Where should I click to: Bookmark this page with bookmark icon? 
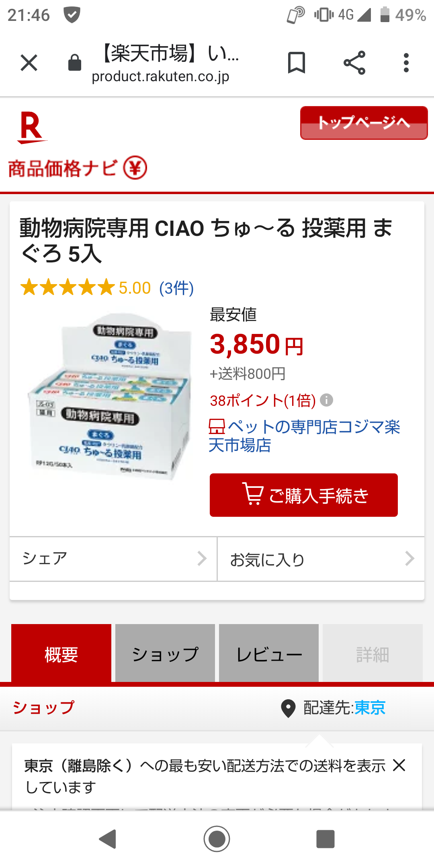pyautogui.click(x=297, y=63)
